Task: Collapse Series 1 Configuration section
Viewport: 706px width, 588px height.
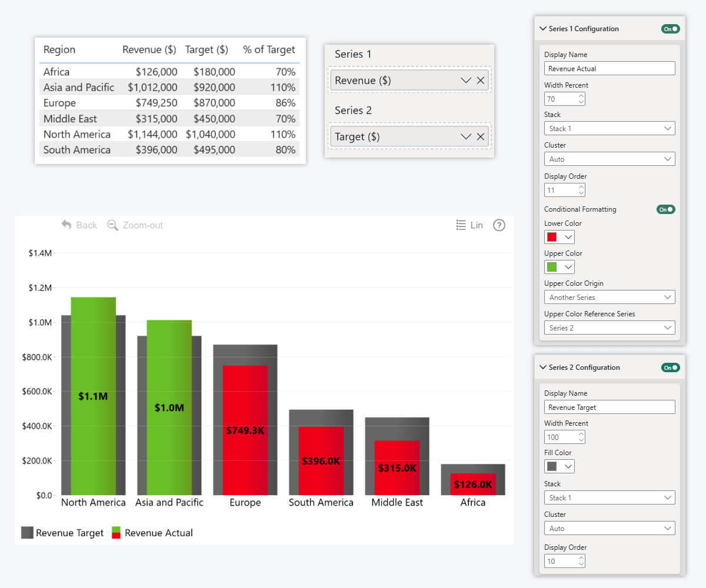Action: 542,29
